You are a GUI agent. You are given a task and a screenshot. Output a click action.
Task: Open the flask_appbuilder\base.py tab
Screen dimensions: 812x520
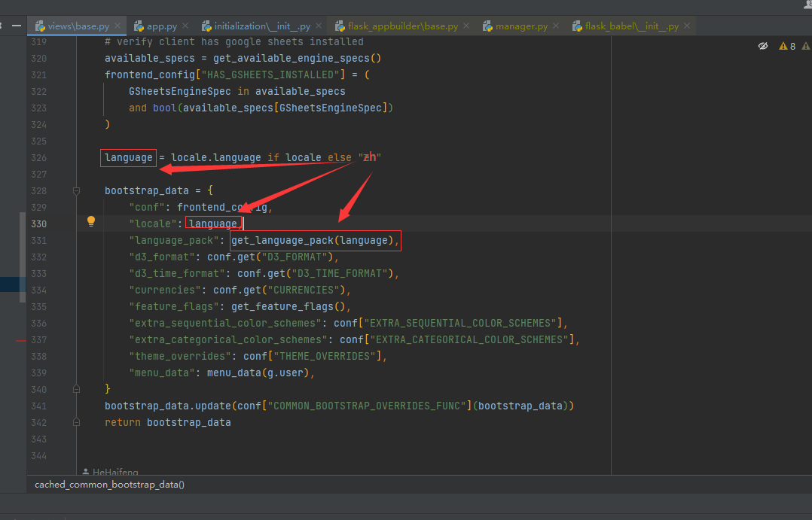(x=402, y=26)
